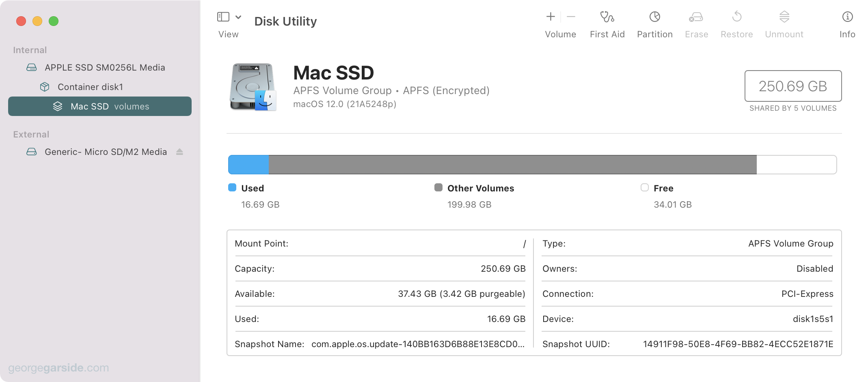Viewport: 868px width, 382px height.
Task: Click the Type value APFS Volume Group
Action: 791,244
